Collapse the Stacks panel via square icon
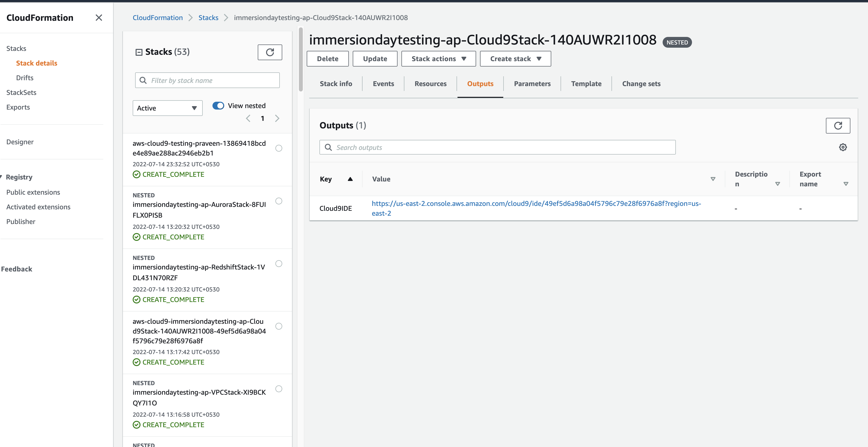 click(x=139, y=52)
